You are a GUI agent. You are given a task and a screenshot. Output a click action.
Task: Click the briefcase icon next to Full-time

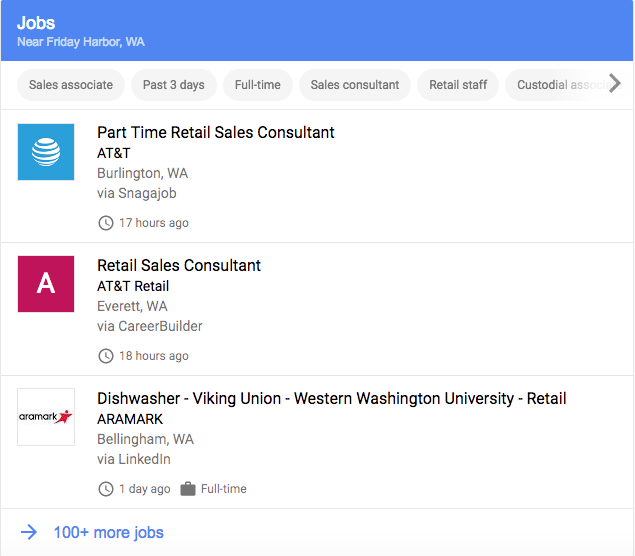point(188,489)
